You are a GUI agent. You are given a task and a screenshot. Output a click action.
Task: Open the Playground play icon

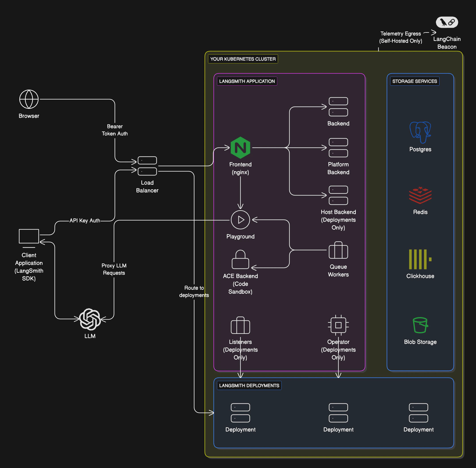[x=240, y=220]
